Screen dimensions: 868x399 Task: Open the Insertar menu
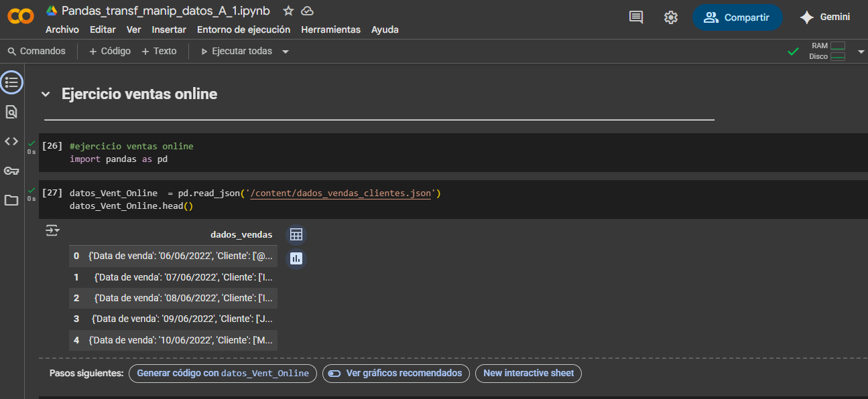[169, 29]
